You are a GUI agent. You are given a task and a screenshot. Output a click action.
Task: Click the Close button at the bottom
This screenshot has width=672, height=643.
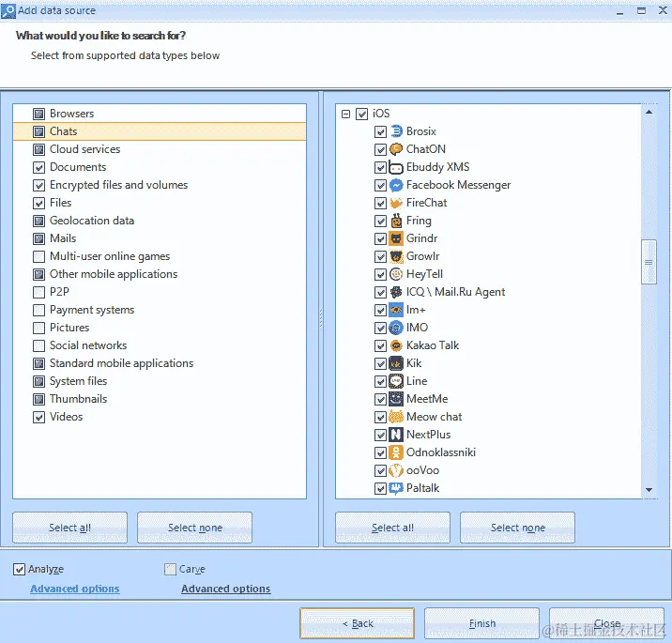coord(607,623)
